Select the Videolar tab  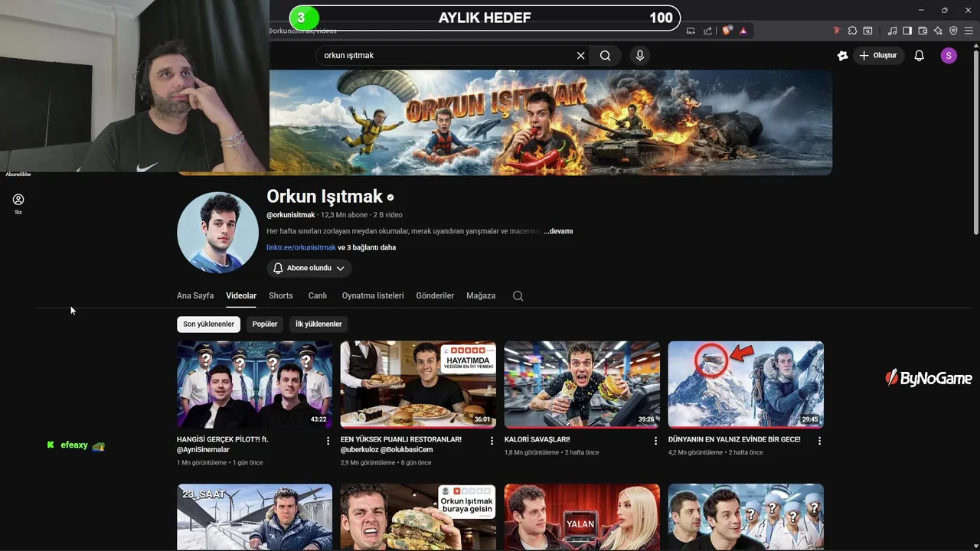click(x=241, y=295)
